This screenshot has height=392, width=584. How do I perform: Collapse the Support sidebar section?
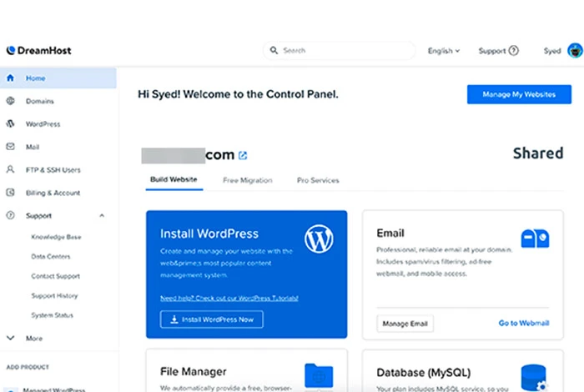[x=102, y=215]
